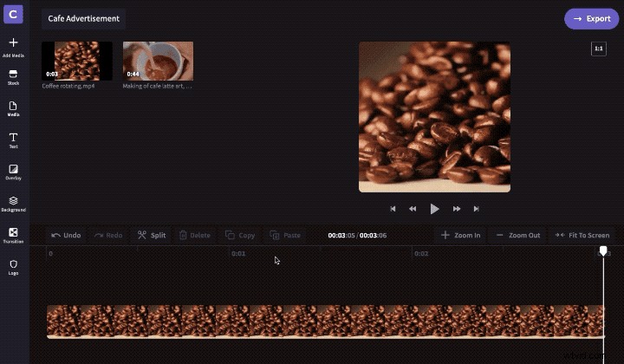
Task: Click the 00:03:05 timecode display
Action: pos(341,235)
